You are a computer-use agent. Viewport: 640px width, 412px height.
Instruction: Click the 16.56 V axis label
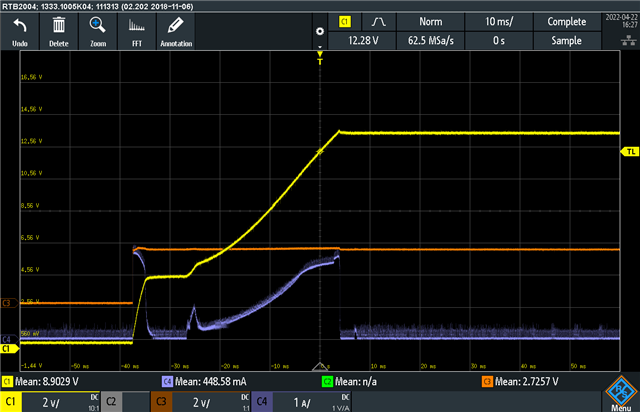(x=31, y=77)
